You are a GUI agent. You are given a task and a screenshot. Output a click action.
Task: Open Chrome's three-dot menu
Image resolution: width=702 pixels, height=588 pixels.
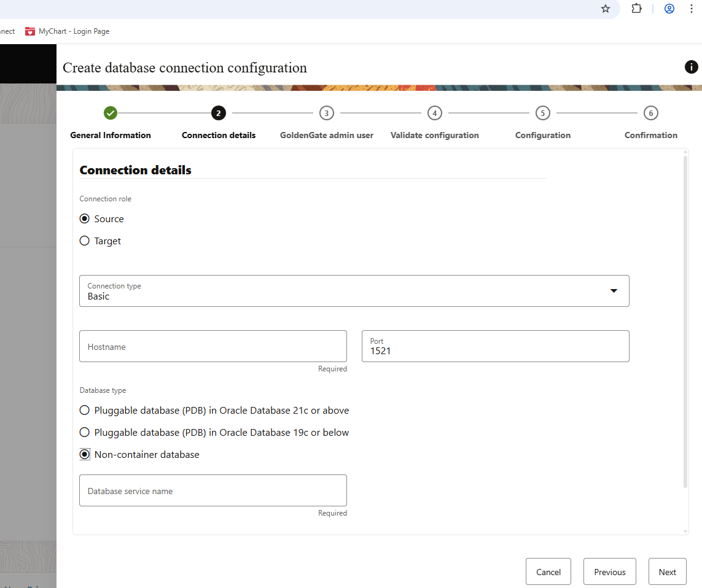click(692, 9)
